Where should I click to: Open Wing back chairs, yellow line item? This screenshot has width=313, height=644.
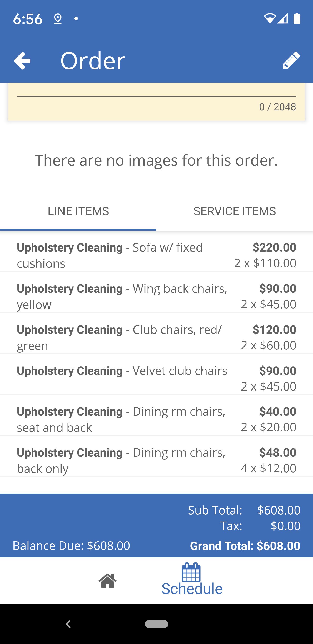point(156,296)
